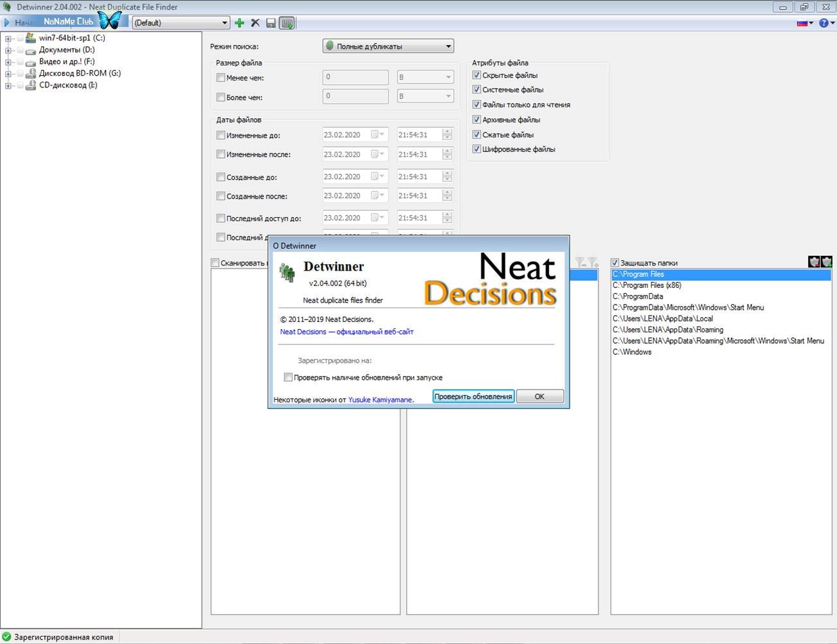This screenshot has width=837, height=644.
Task: Uncheck the Скрытые файлы checkbox
Action: [x=477, y=75]
